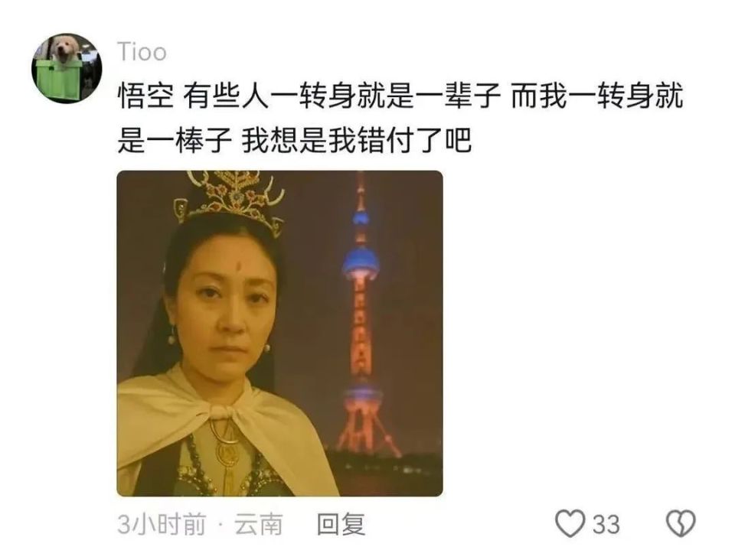Like the comment with the heart icon
Image resolution: width=735 pixels, height=560 pixels.
(570, 523)
